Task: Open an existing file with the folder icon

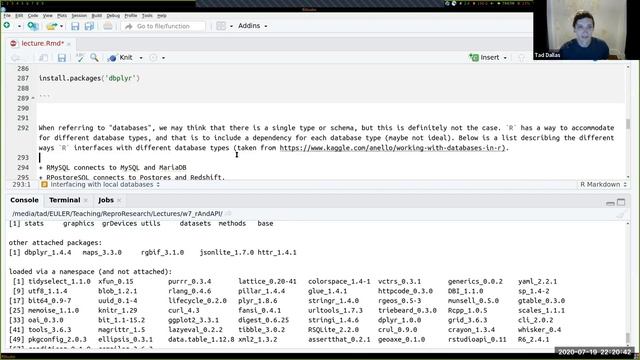Action: coord(51,26)
